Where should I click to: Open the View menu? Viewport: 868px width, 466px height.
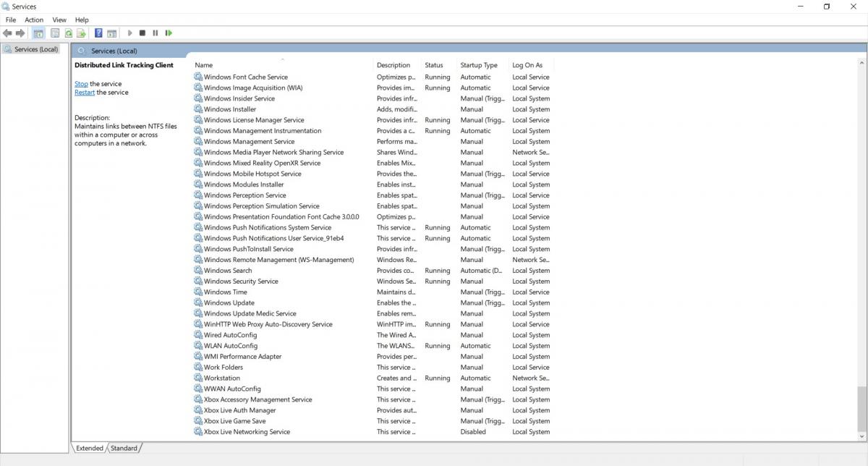[59, 20]
